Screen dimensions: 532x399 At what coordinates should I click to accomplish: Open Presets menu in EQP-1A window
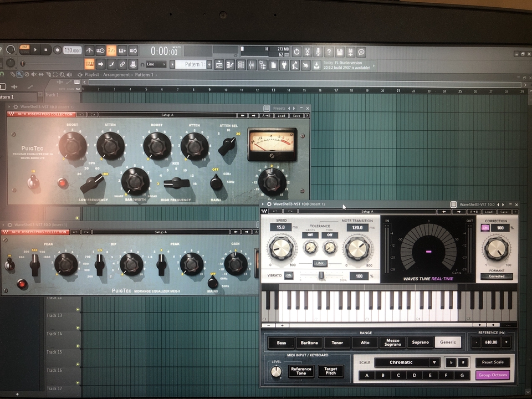click(279, 108)
